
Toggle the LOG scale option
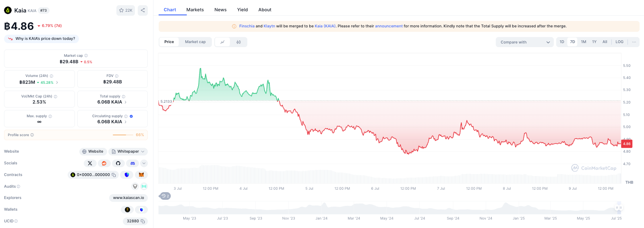point(619,42)
